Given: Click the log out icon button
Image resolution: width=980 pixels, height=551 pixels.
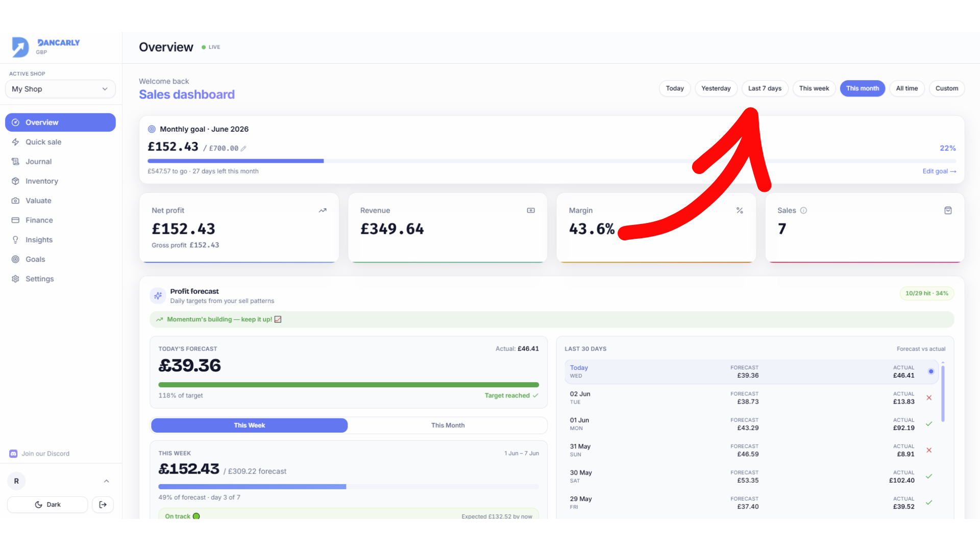Looking at the screenshot, I should click(103, 505).
